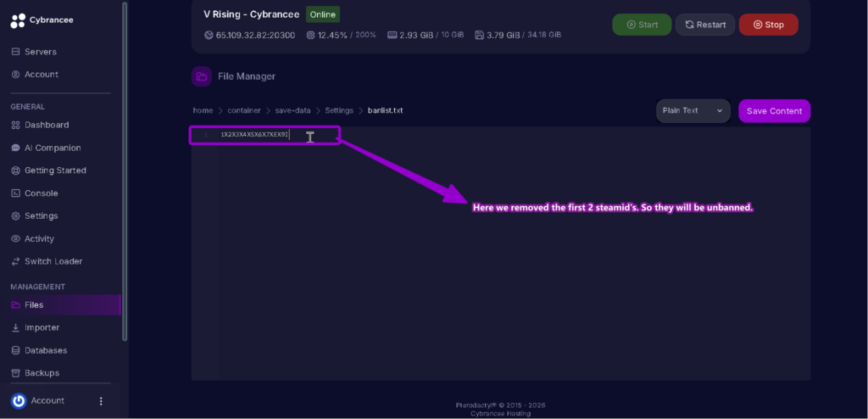Click the File Manager heading
Screen dimensions: 868x419
247,76
